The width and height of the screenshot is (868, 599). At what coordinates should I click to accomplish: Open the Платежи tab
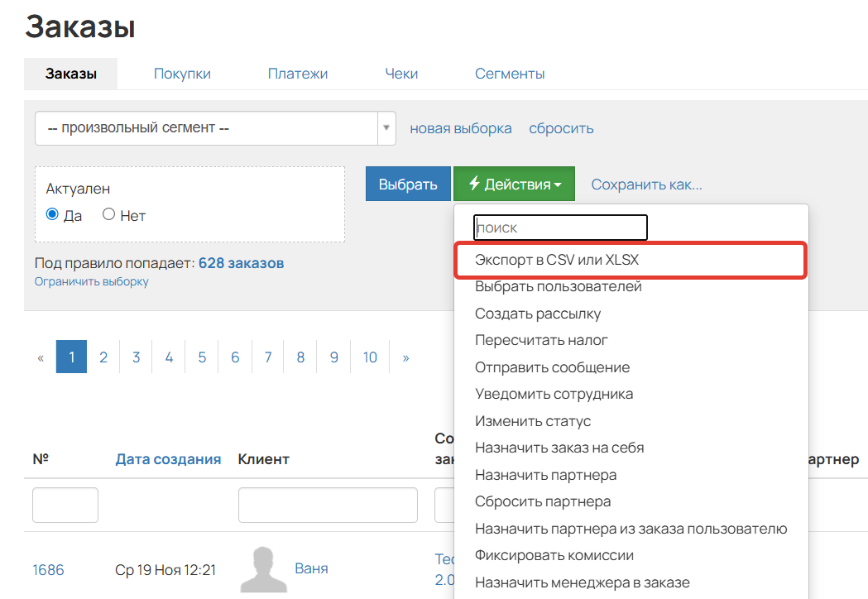pyautogui.click(x=298, y=74)
